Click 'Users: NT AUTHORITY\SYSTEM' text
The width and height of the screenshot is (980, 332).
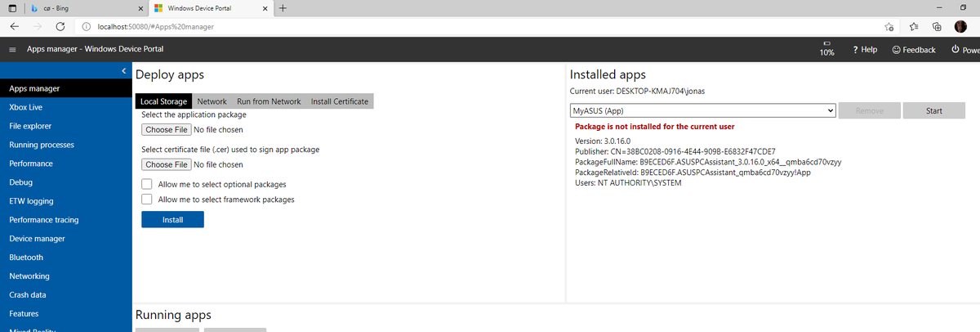point(628,182)
